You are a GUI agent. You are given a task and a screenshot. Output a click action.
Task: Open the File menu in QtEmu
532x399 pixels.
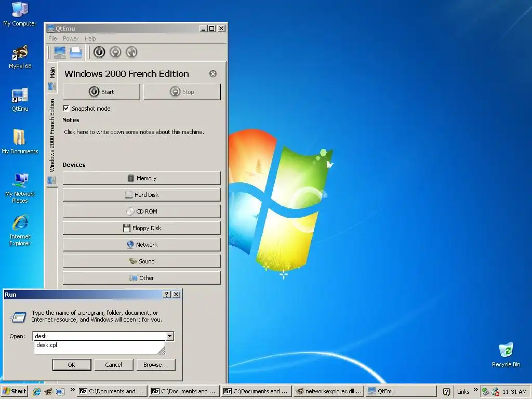[x=52, y=38]
